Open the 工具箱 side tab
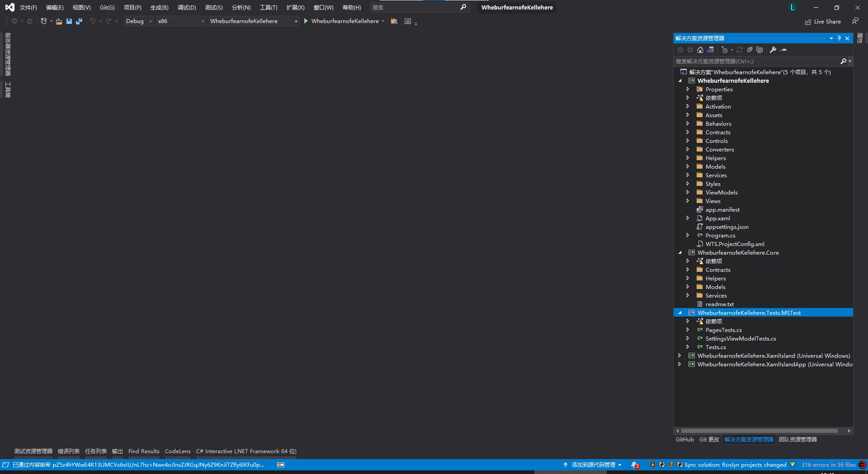 click(8, 90)
